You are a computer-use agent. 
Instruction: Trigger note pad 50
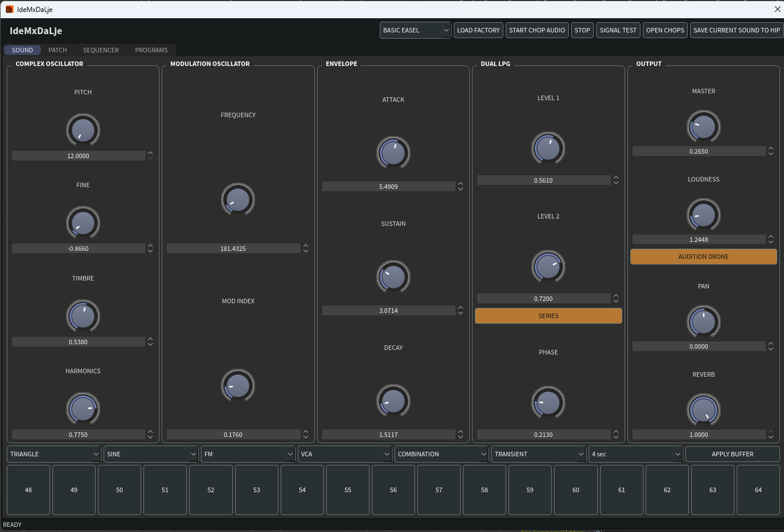pyautogui.click(x=120, y=490)
